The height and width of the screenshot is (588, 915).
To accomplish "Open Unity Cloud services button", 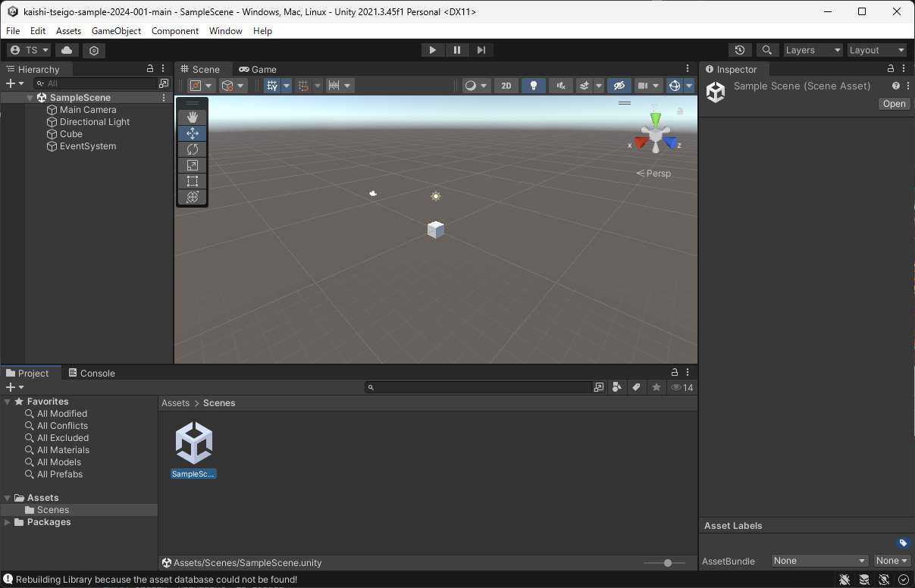I will [x=67, y=50].
